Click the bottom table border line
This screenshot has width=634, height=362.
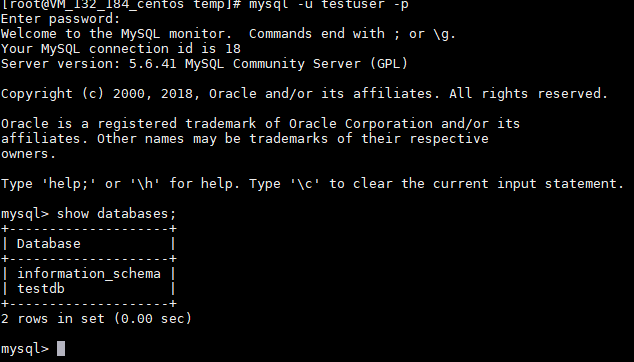[89, 304]
